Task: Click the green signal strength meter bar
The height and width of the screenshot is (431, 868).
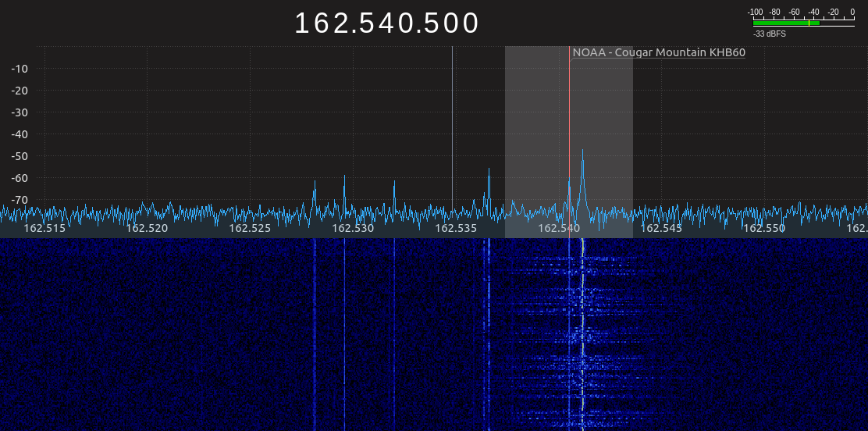Action: (786, 23)
